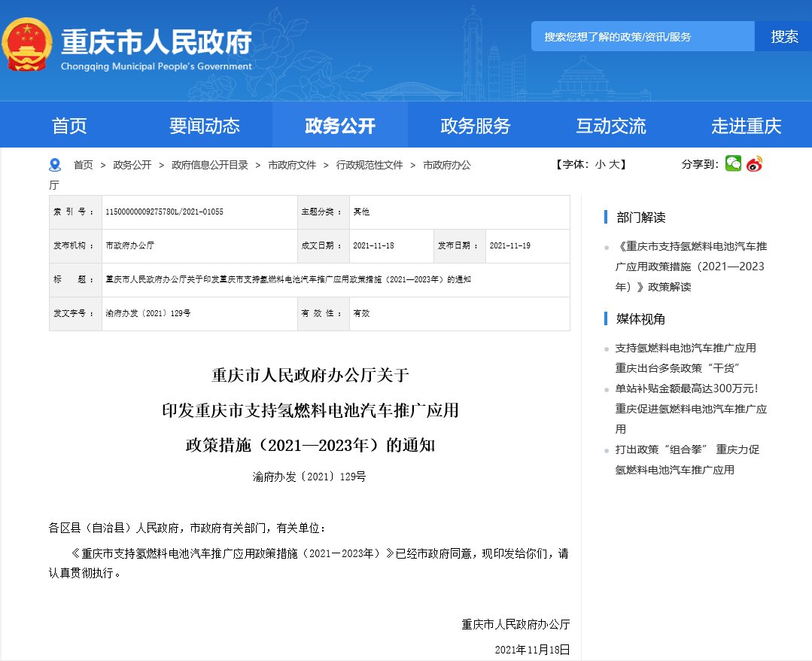
Task: Open the 走进重庆 navigation menu
Action: 747,126
